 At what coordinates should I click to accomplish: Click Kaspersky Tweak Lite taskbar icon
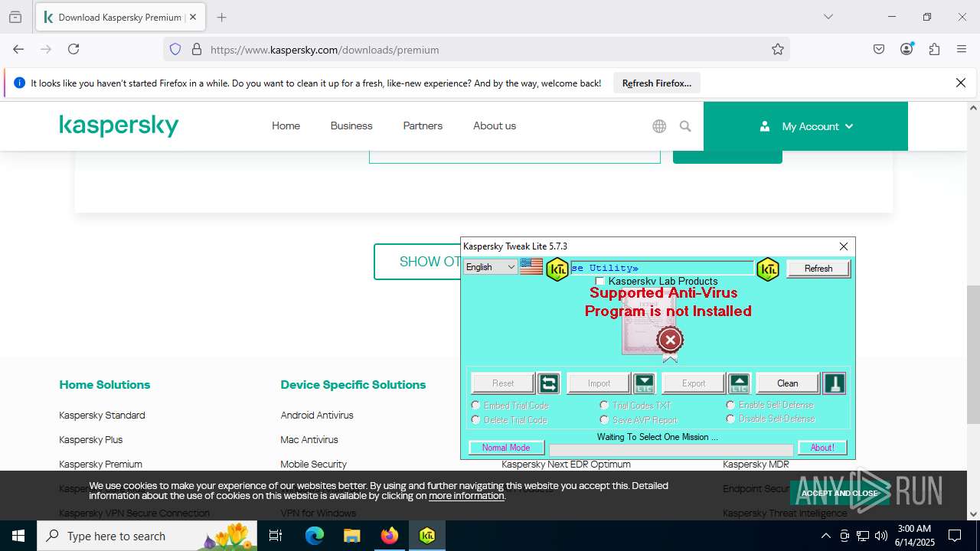(427, 536)
